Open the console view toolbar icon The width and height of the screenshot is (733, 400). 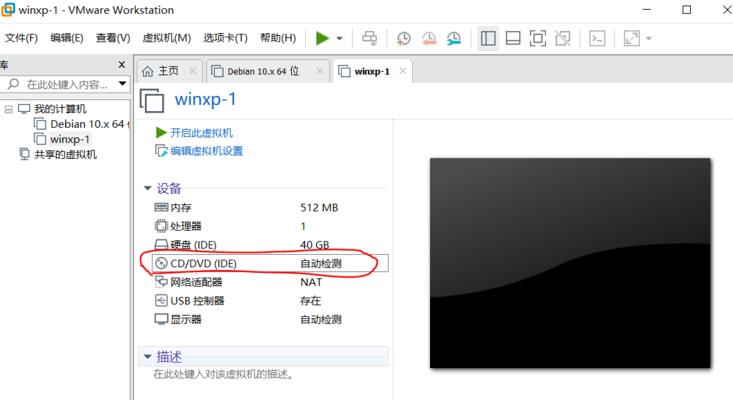click(597, 38)
